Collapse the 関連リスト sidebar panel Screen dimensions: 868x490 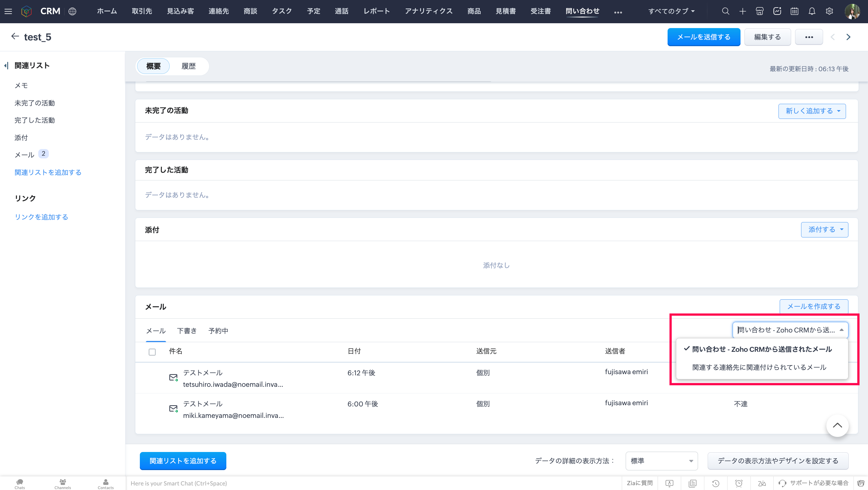[x=6, y=65]
